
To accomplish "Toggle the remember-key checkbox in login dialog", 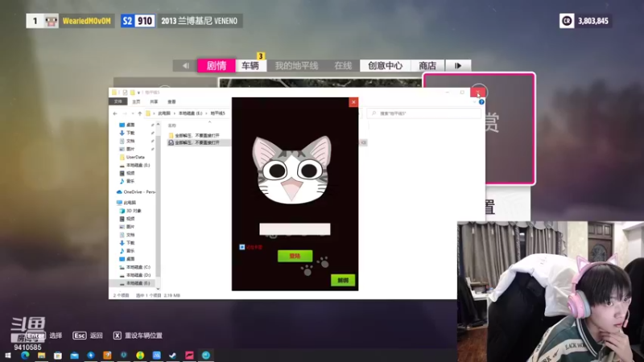I will (242, 247).
